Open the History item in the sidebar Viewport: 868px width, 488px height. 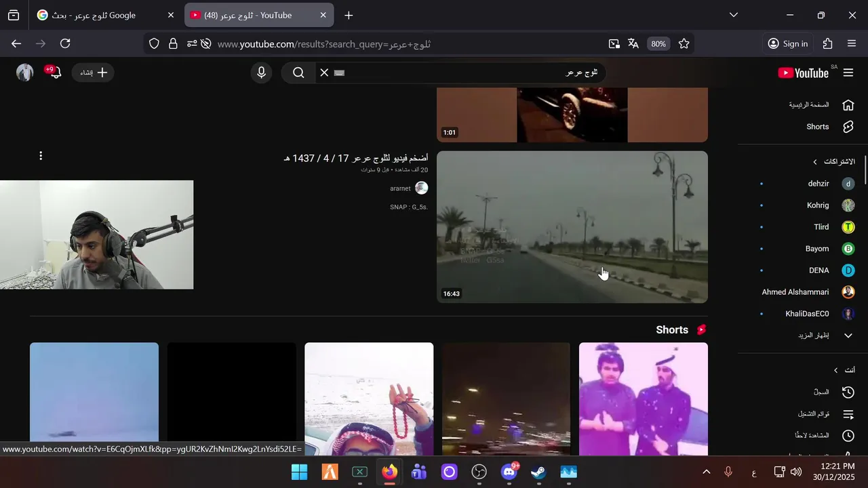click(833, 392)
